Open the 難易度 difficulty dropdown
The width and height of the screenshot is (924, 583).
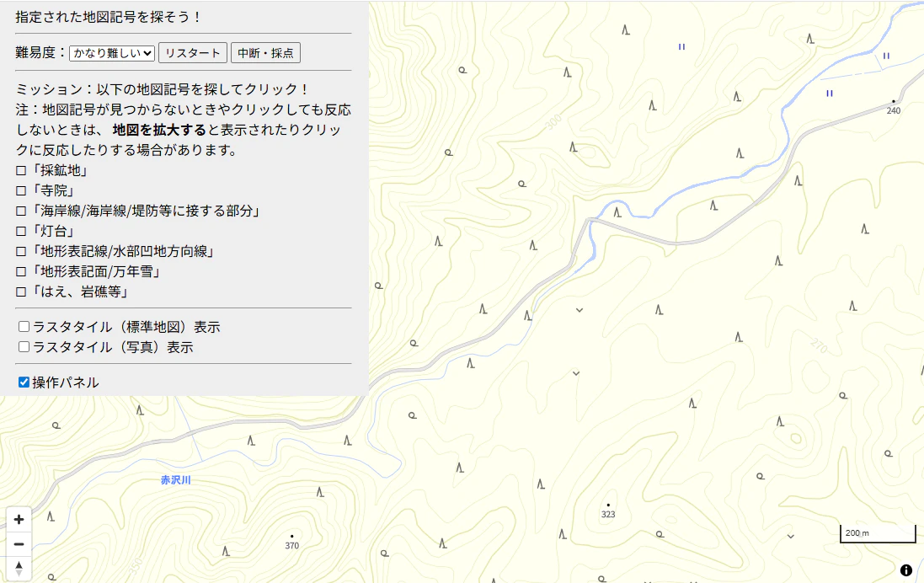(x=112, y=53)
